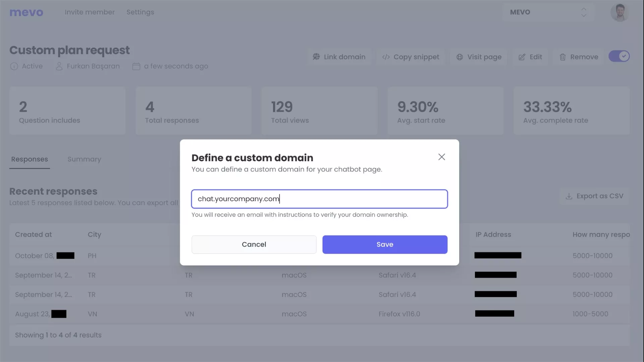Image resolution: width=644 pixels, height=362 pixels.
Task: Click the pencil Edit icon
Action: (x=522, y=57)
